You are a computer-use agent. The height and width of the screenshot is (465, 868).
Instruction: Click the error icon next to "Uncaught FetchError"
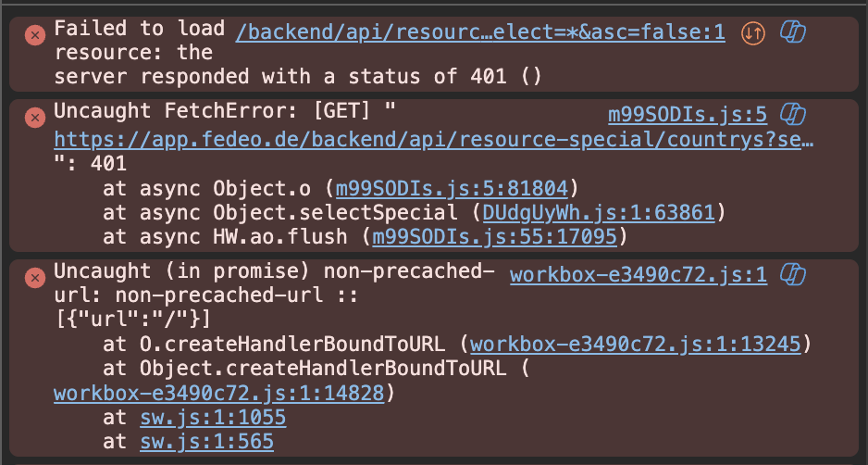click(34, 118)
